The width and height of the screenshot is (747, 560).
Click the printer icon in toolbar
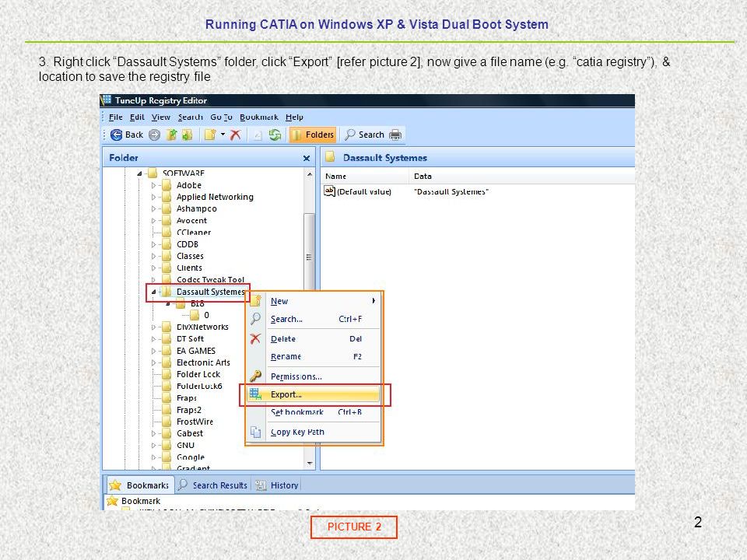point(395,135)
